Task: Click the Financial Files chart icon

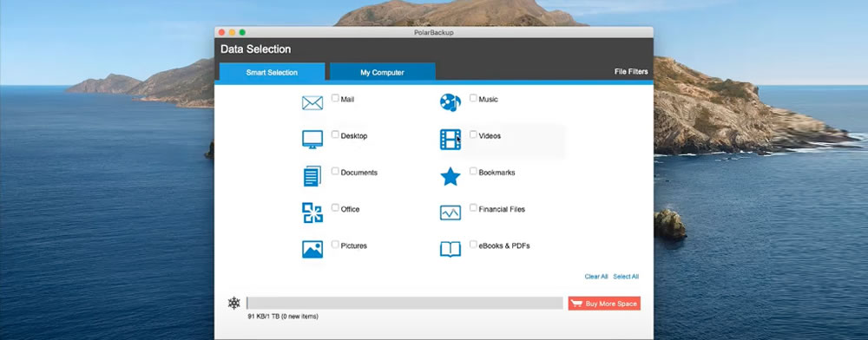Action: pos(450,212)
